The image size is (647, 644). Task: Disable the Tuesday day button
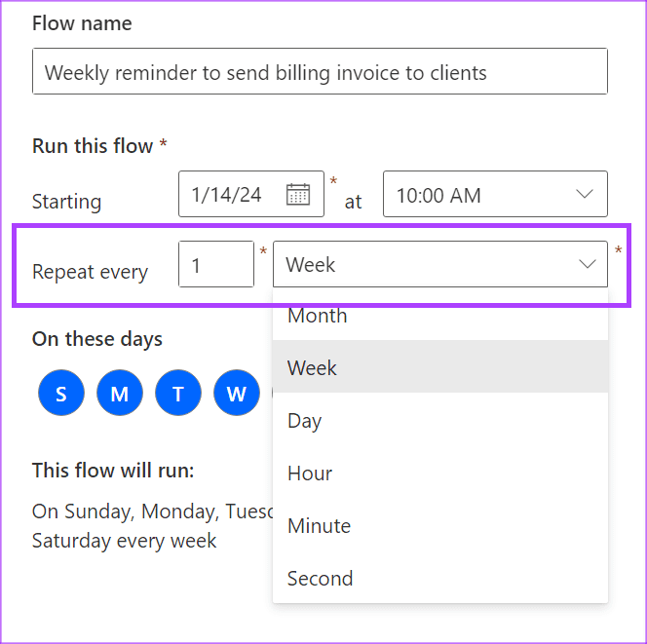(178, 394)
